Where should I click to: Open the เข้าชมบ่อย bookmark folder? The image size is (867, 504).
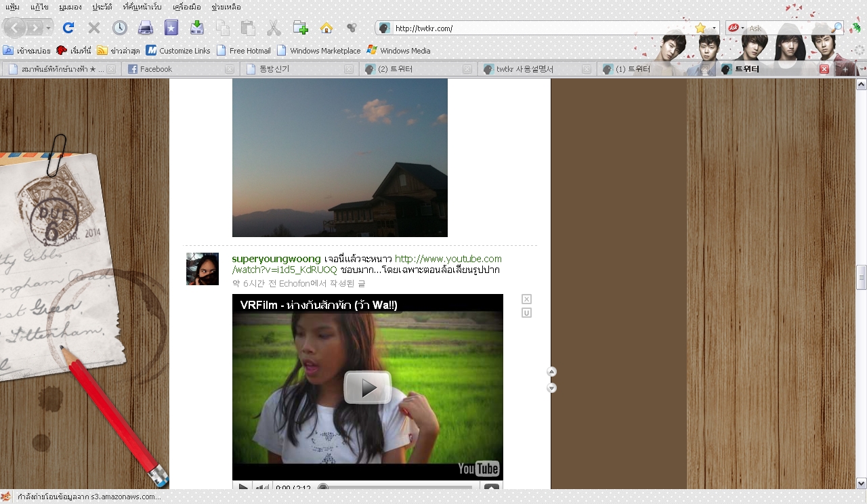(26, 50)
